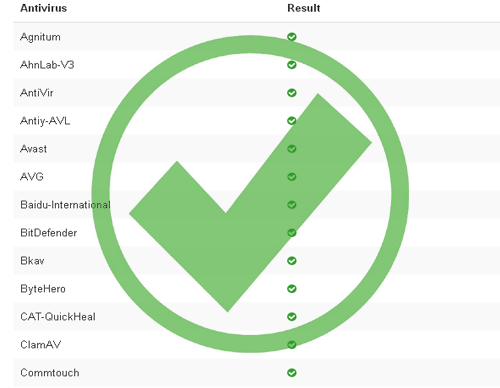Click the ClamAV result checkmark icon
The width and height of the screenshot is (500, 388).
[x=292, y=345]
